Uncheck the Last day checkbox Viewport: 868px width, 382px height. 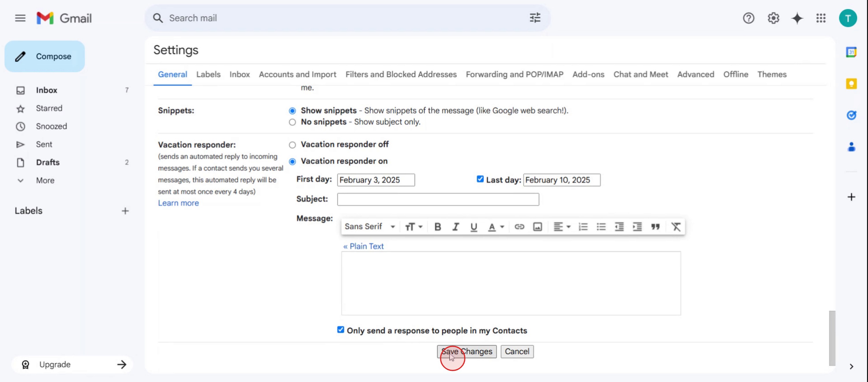pos(480,179)
